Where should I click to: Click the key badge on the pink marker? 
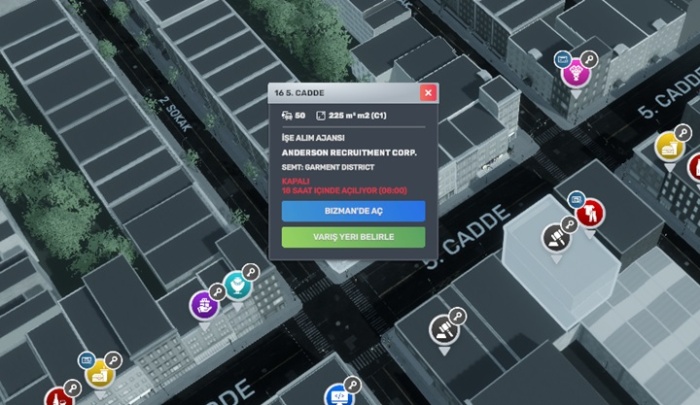(589, 58)
